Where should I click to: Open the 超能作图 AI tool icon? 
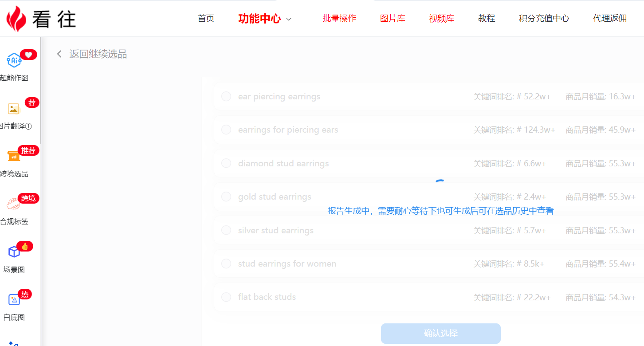point(14,60)
